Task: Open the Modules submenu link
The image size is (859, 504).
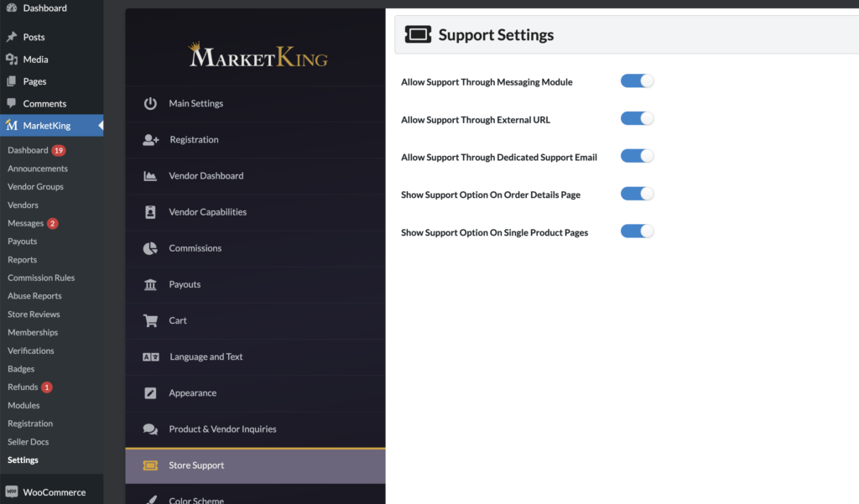Action: pos(23,405)
